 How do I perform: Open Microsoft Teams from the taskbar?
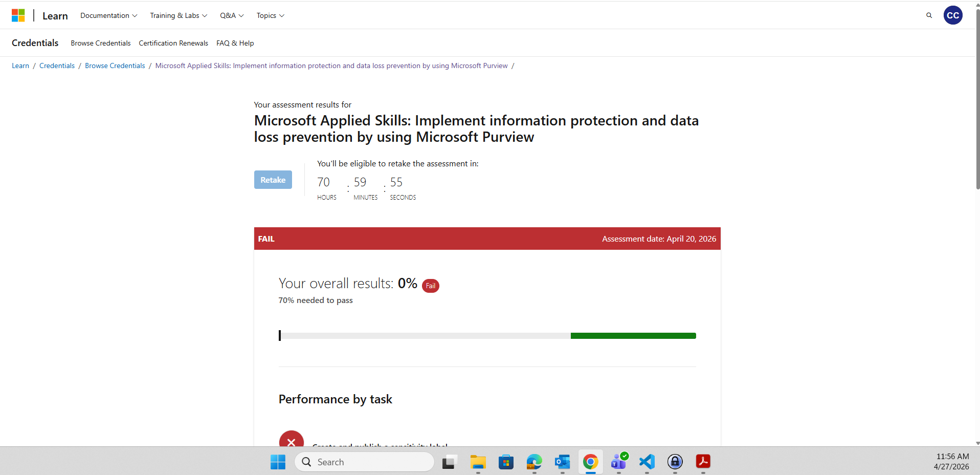(x=619, y=462)
